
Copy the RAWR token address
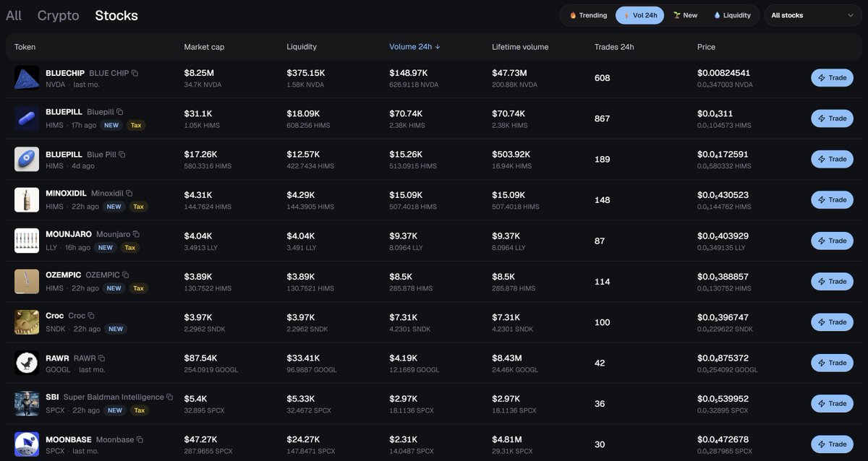(102, 358)
